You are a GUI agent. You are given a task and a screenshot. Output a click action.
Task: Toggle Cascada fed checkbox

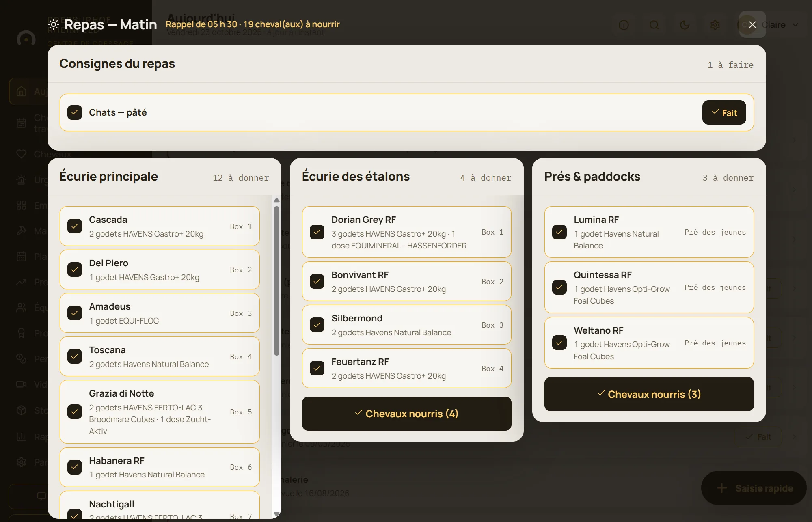point(75,226)
